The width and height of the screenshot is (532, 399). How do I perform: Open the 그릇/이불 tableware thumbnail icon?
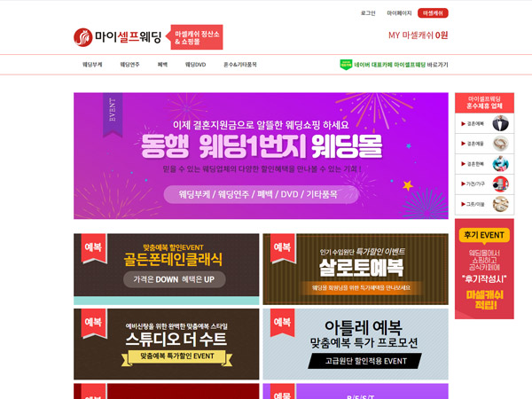coord(500,205)
